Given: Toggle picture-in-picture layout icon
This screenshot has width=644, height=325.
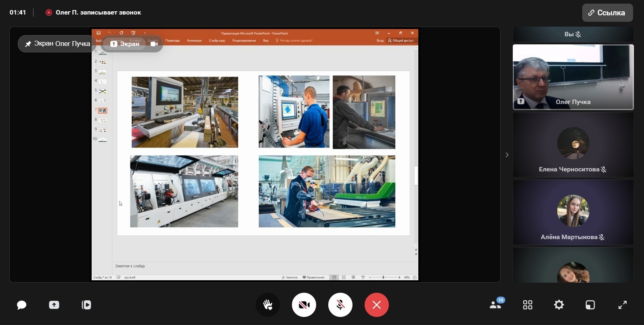Looking at the screenshot, I should (x=590, y=305).
